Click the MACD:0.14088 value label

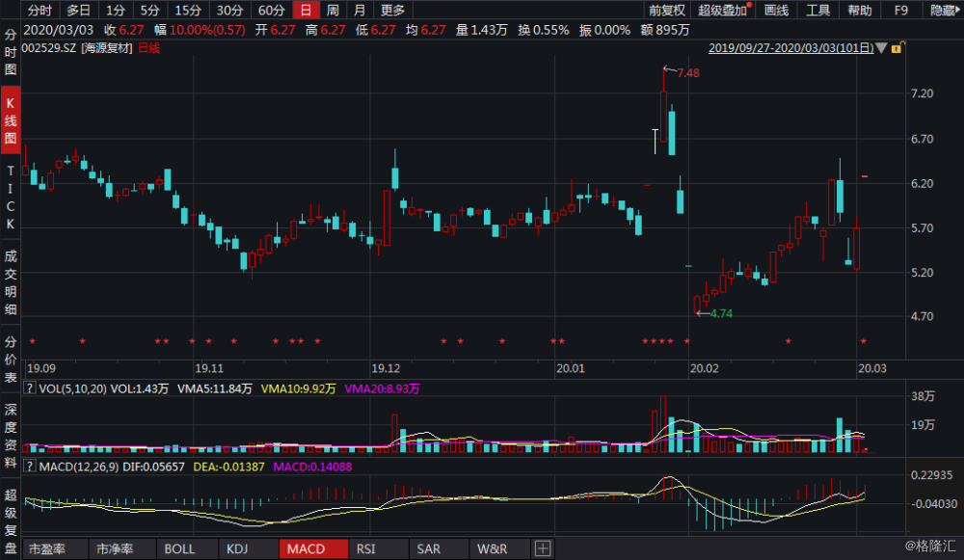pos(312,467)
